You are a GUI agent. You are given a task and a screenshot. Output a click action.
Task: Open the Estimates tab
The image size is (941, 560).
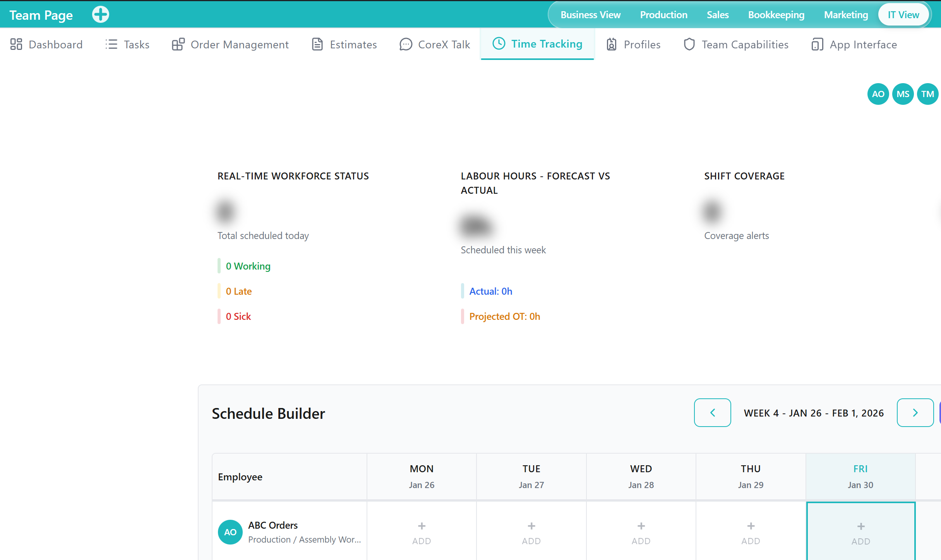click(344, 44)
